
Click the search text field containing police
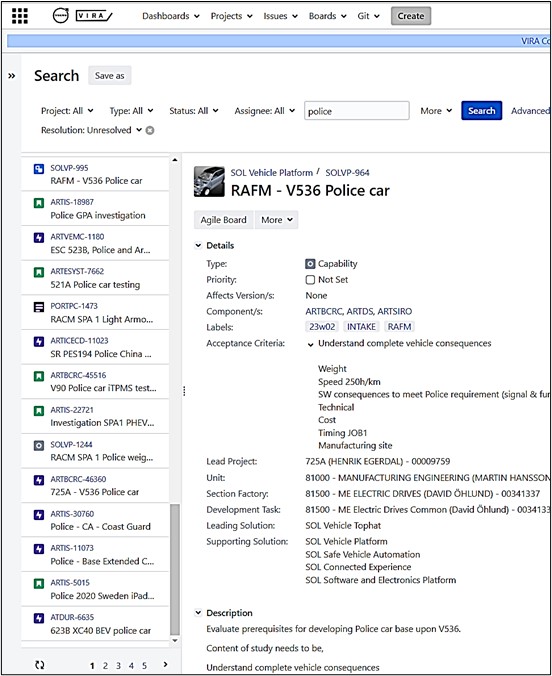(357, 111)
